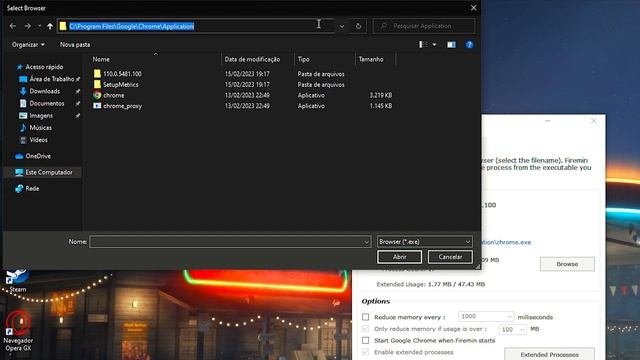
Task: Toggle Only reduce memory if usage checkbox
Action: (365, 329)
